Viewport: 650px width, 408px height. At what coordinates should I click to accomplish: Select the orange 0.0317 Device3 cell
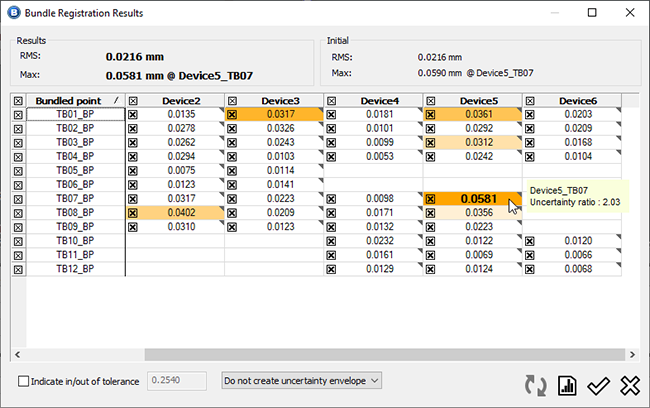coord(280,115)
